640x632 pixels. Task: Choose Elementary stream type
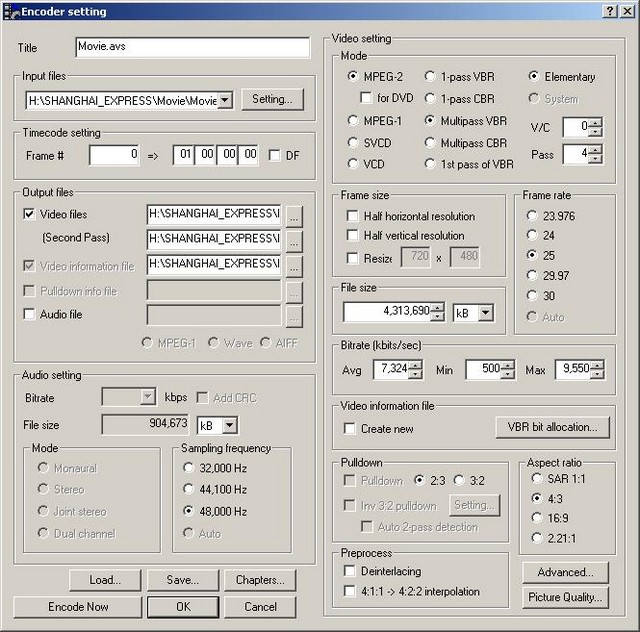533,76
